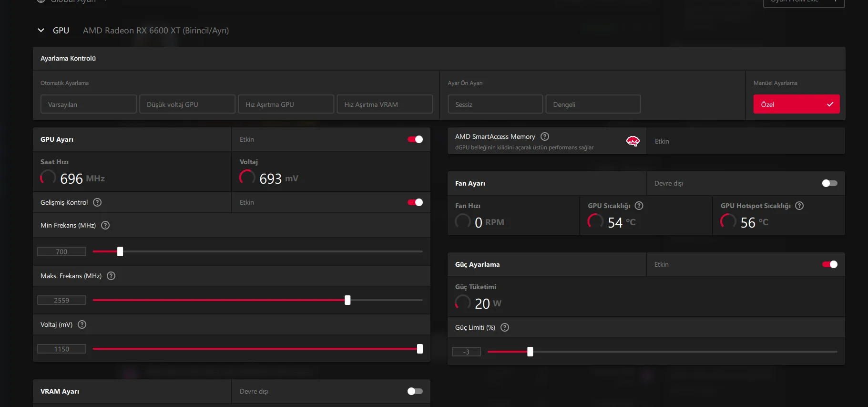Click the 20 W power consumption reading

(488, 303)
